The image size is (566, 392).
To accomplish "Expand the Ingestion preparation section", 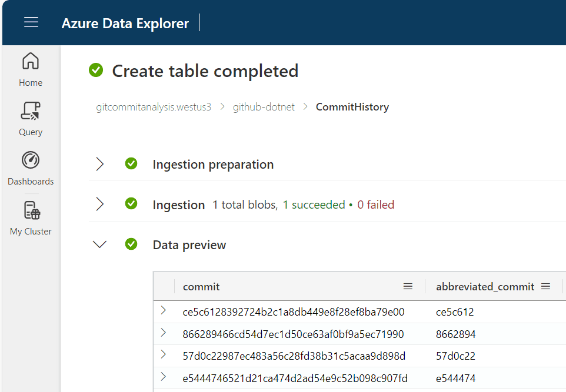I will 99,164.
